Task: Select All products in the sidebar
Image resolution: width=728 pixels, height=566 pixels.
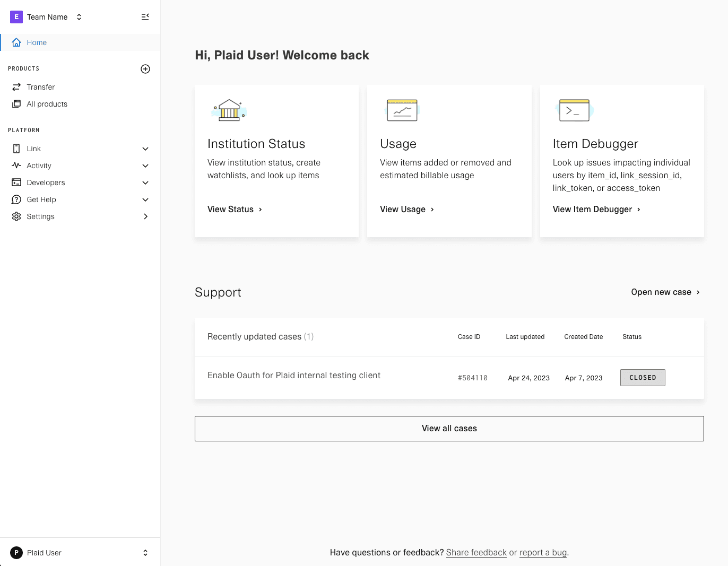Action: (x=47, y=104)
